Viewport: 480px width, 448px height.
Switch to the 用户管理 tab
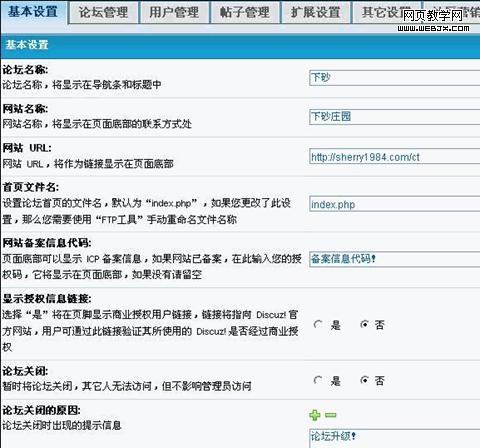[x=175, y=13]
